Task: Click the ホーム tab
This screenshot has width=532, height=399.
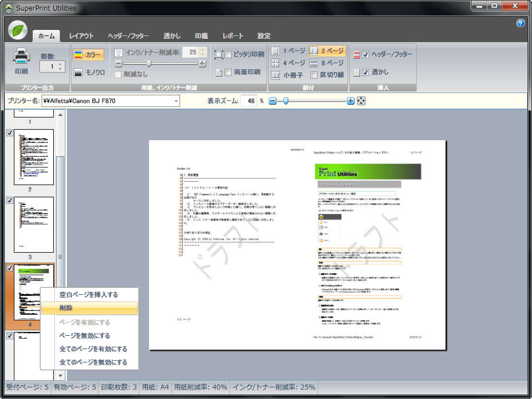Action: [x=47, y=36]
